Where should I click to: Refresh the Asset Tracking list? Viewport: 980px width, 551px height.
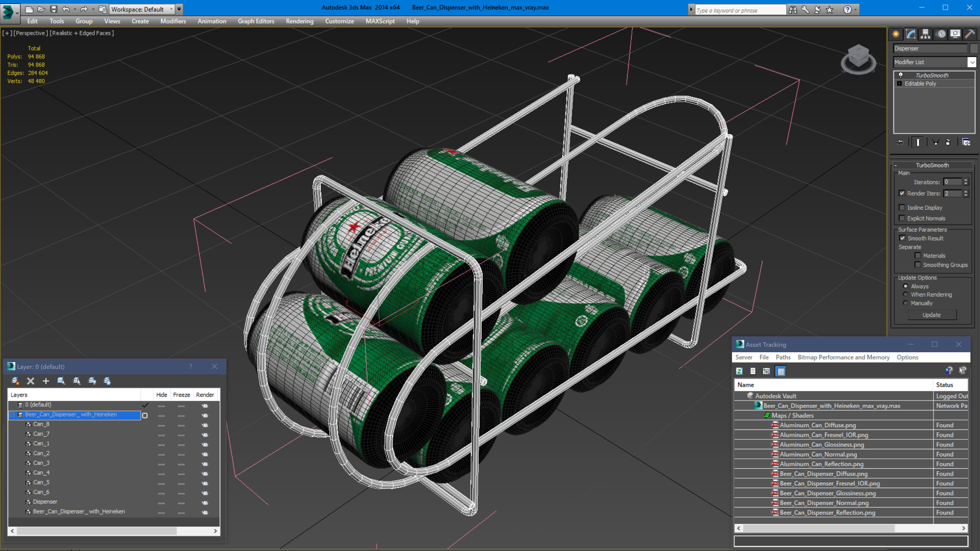tap(739, 371)
